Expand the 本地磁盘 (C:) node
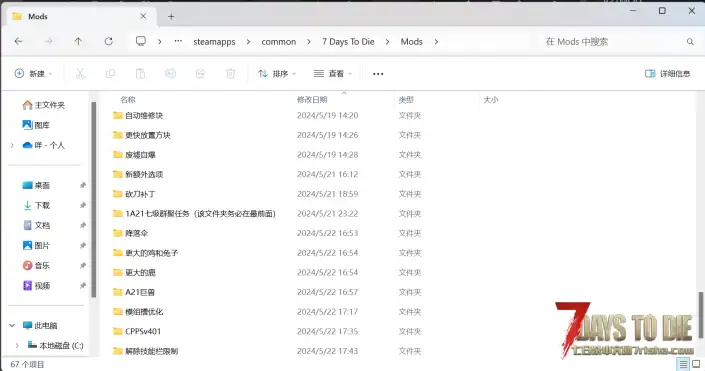The height and width of the screenshot is (371, 705). (x=17, y=345)
